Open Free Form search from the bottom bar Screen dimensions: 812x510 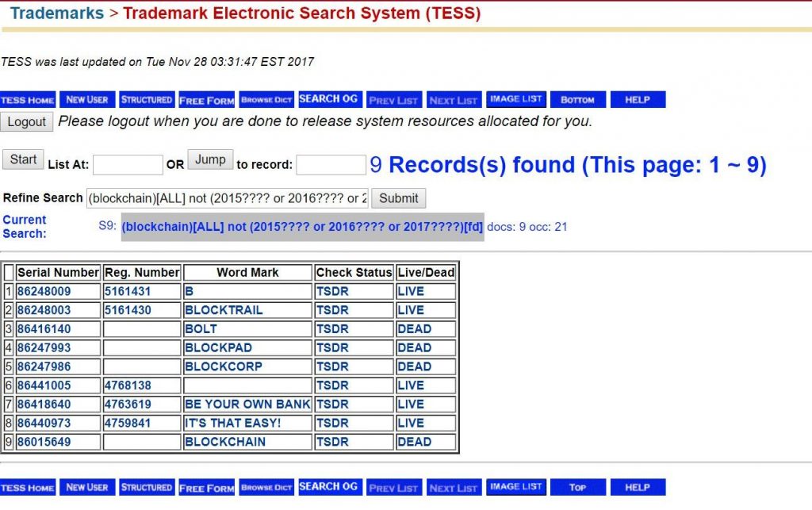(207, 487)
